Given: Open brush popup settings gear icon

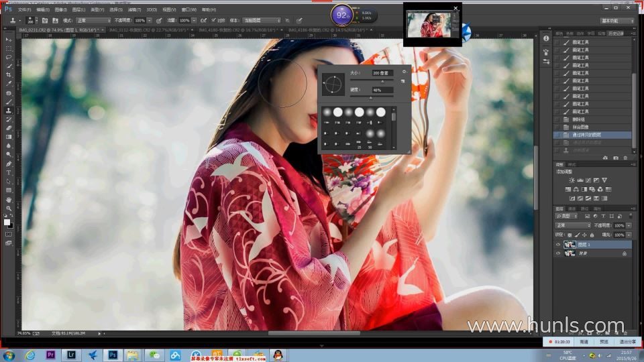Looking at the screenshot, I should click(404, 72).
